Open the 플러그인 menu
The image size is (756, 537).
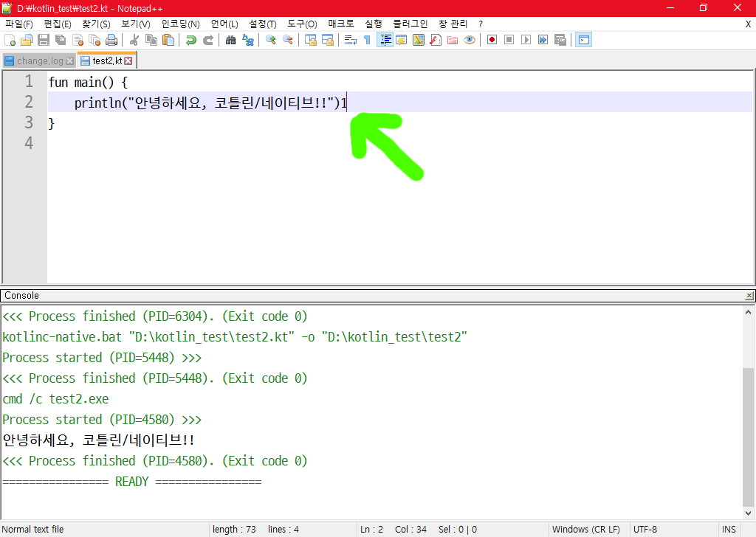tap(410, 24)
